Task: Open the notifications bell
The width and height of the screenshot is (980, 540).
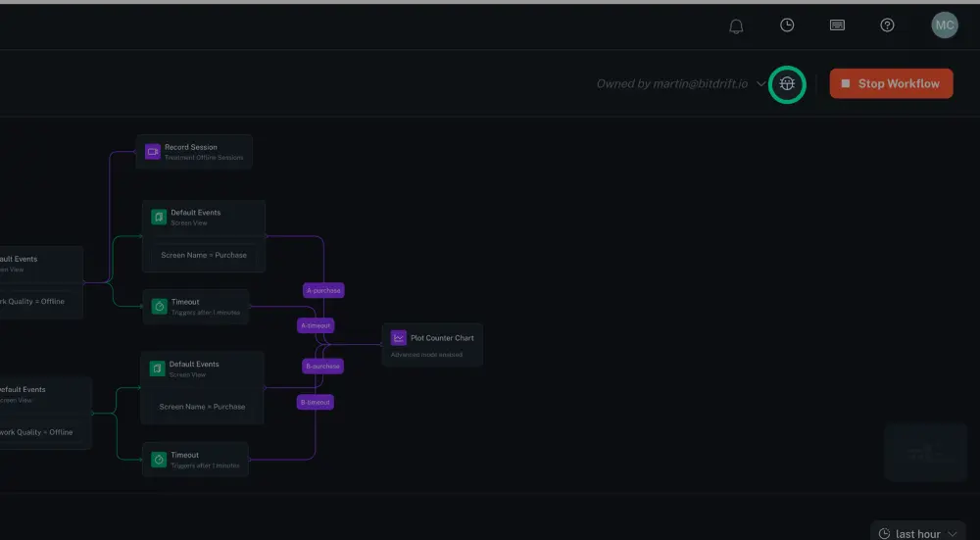Action: [736, 26]
